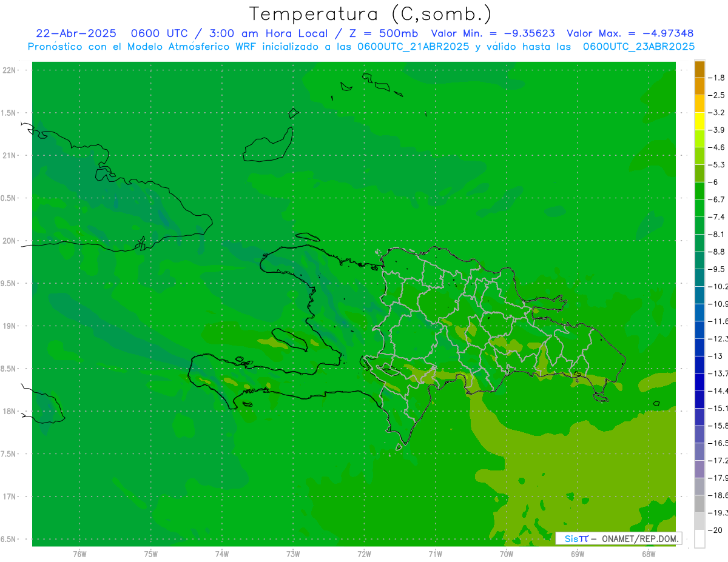Select the date text "22-Abr-2025"
Screen dimensions: 728x562
[x=76, y=33]
